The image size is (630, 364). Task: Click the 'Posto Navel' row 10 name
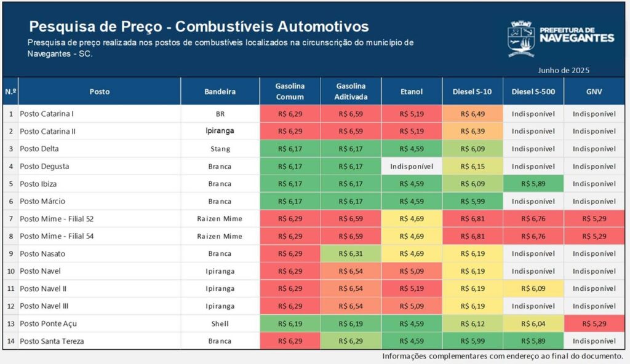coord(40,271)
